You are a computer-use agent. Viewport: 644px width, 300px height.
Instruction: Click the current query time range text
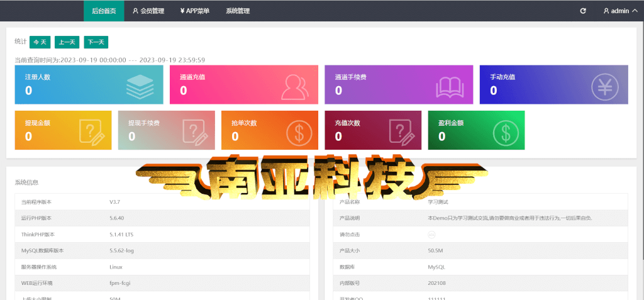(110, 60)
